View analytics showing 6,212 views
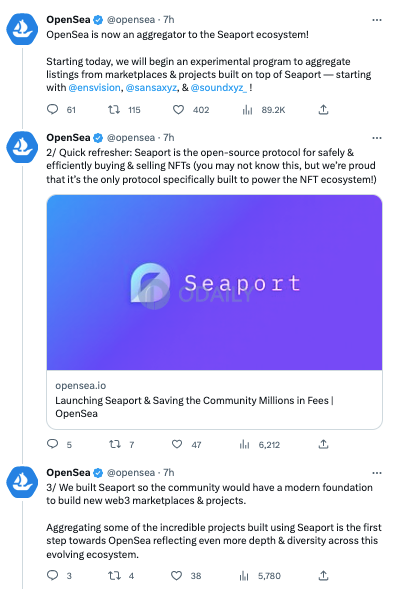The width and height of the screenshot is (393, 589). (x=244, y=445)
